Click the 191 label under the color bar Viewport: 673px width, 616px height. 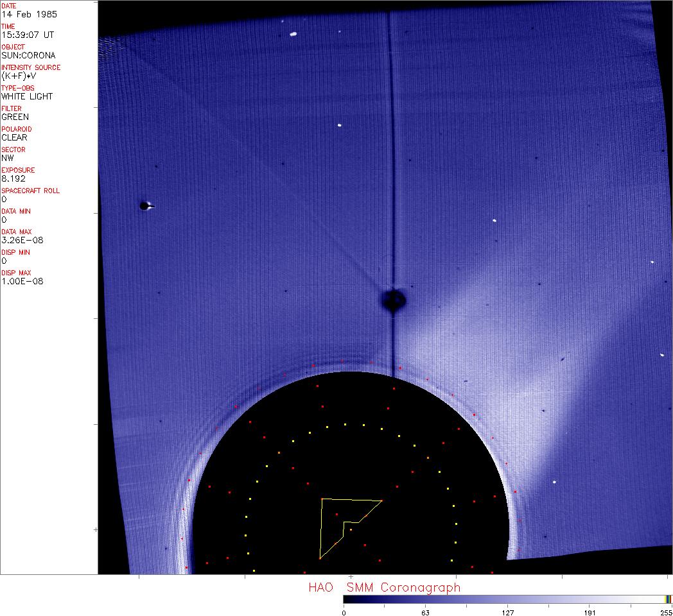tap(590, 613)
